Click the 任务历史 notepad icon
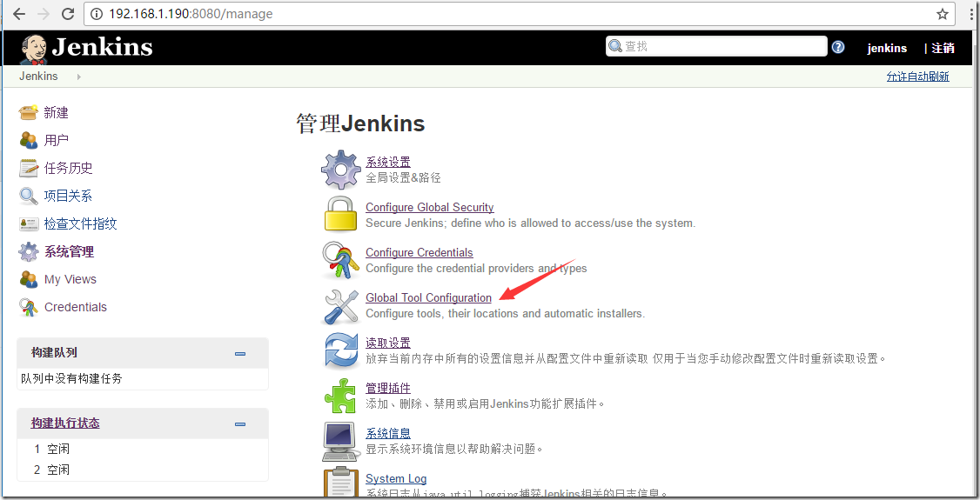 click(x=28, y=168)
